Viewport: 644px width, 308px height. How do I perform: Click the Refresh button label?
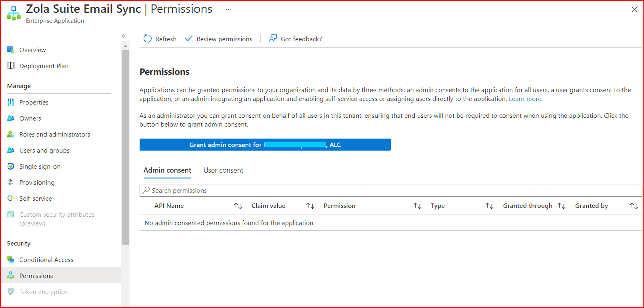click(166, 39)
